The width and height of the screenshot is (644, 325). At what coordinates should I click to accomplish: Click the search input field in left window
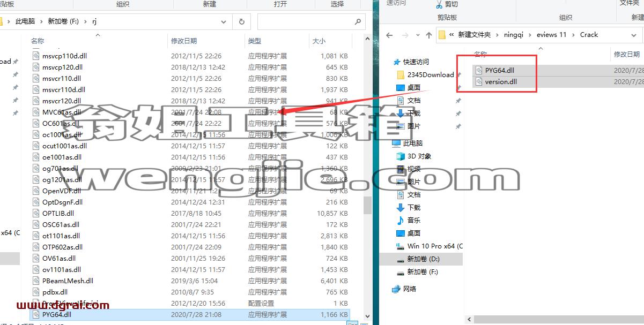(x=305, y=22)
